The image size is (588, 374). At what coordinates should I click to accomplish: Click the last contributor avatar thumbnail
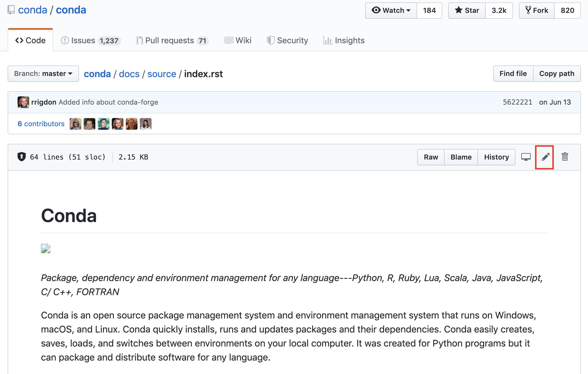click(x=145, y=124)
